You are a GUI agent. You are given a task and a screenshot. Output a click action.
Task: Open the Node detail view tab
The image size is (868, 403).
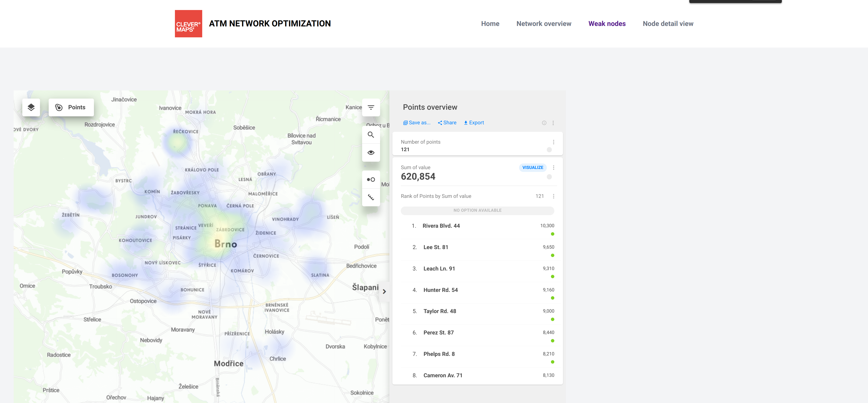coord(668,24)
